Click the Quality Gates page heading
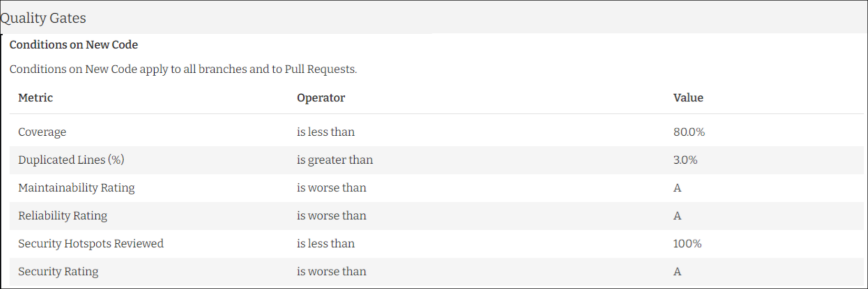This screenshot has height=289, width=868. [43, 18]
